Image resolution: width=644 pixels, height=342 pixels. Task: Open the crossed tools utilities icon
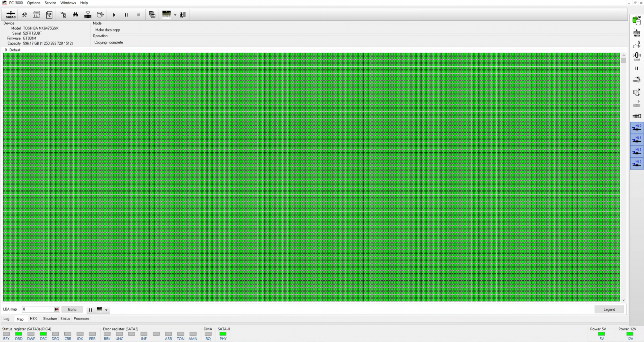click(x=24, y=15)
